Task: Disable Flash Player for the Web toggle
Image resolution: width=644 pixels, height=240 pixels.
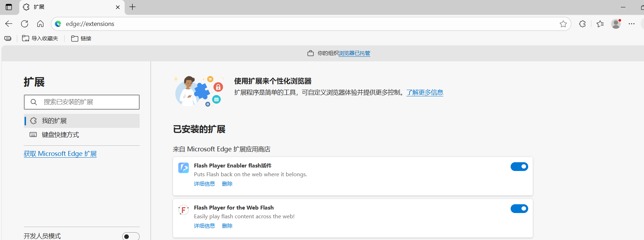Action: (519, 209)
